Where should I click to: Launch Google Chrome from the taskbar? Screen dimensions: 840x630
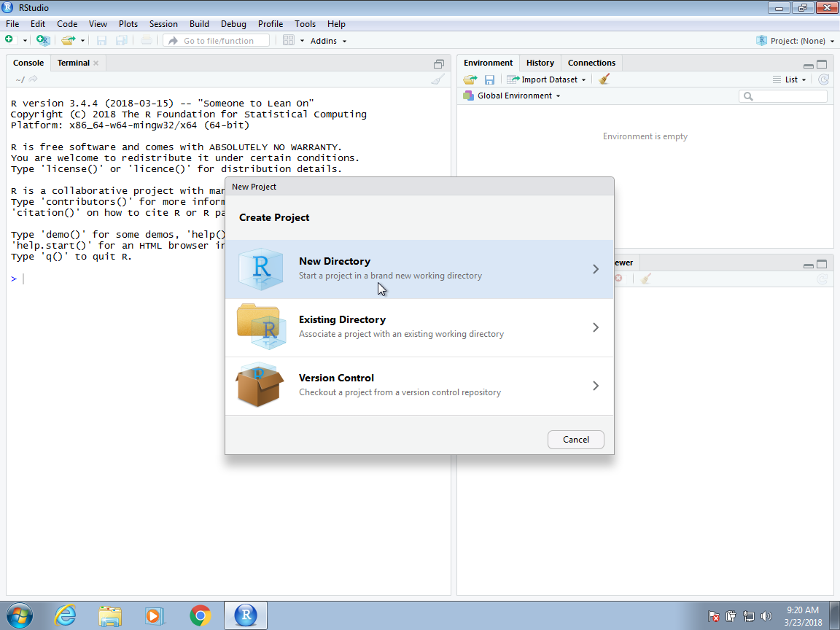click(x=201, y=615)
